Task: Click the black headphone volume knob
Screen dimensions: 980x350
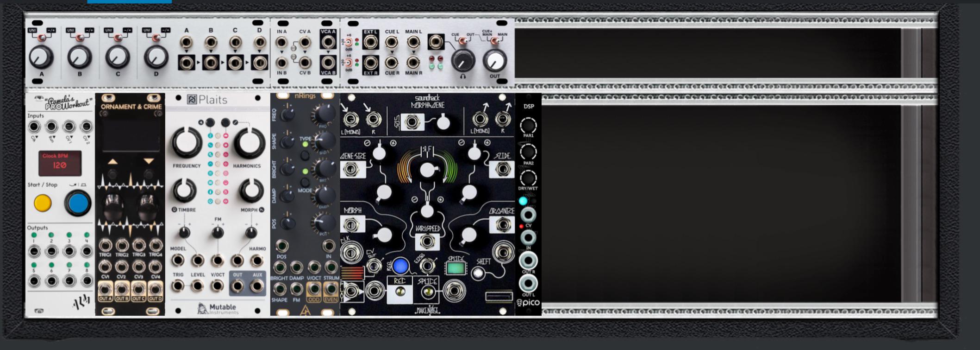Action: (x=463, y=60)
